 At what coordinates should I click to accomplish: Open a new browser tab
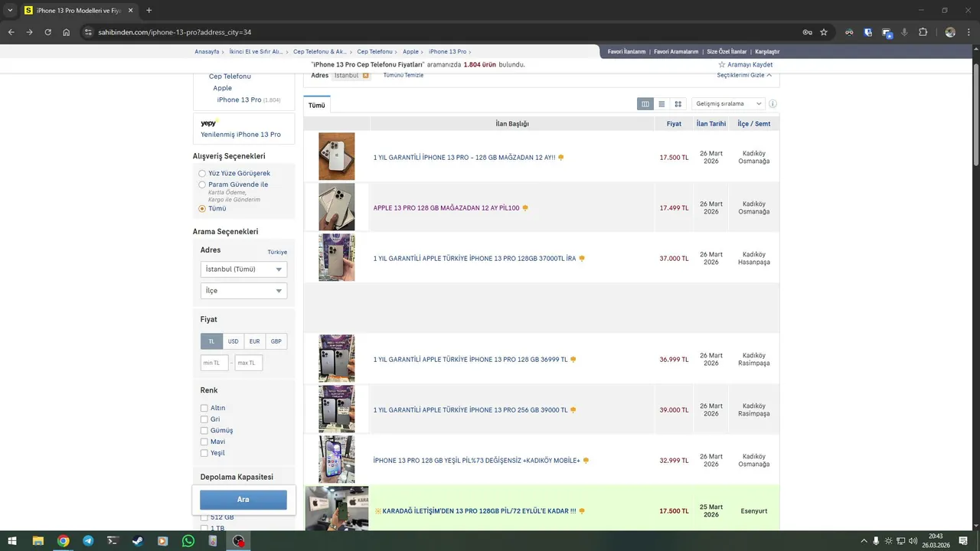tap(149, 11)
